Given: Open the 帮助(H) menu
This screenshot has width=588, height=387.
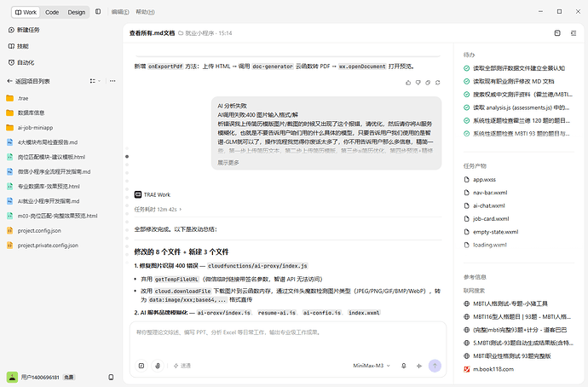Looking at the screenshot, I should pyautogui.click(x=145, y=12).
